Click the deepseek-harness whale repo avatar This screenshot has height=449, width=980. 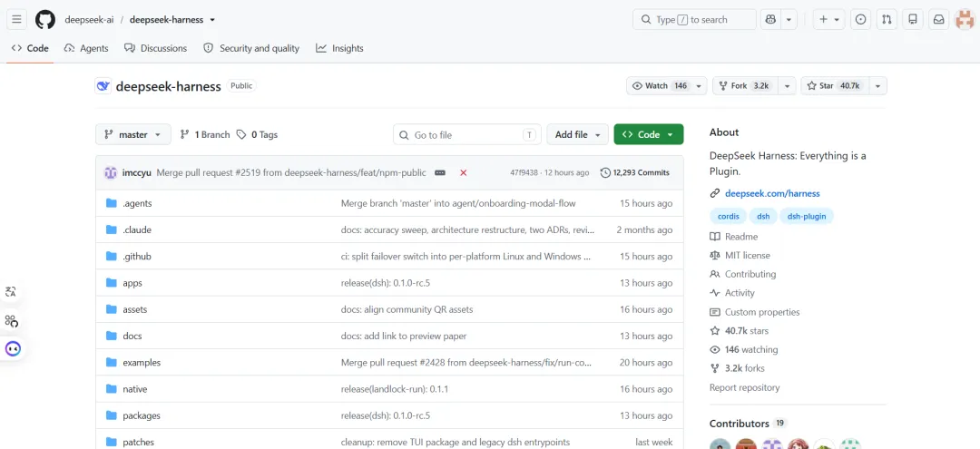pyautogui.click(x=103, y=86)
